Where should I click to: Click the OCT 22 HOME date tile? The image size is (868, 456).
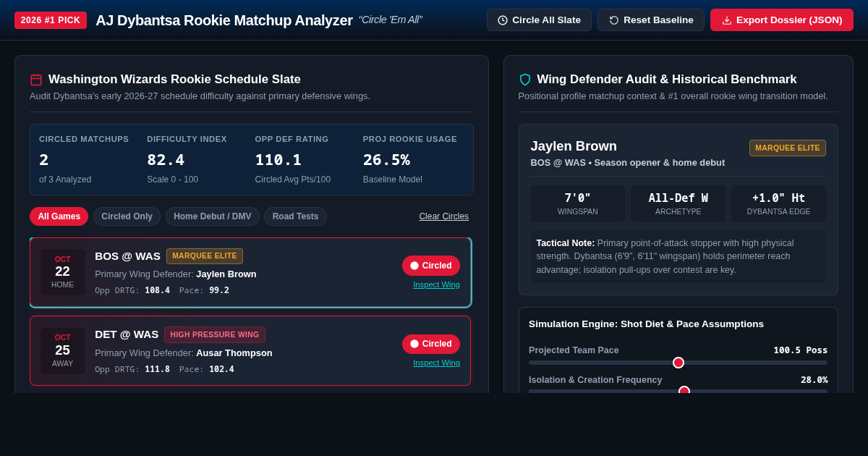[63, 272]
